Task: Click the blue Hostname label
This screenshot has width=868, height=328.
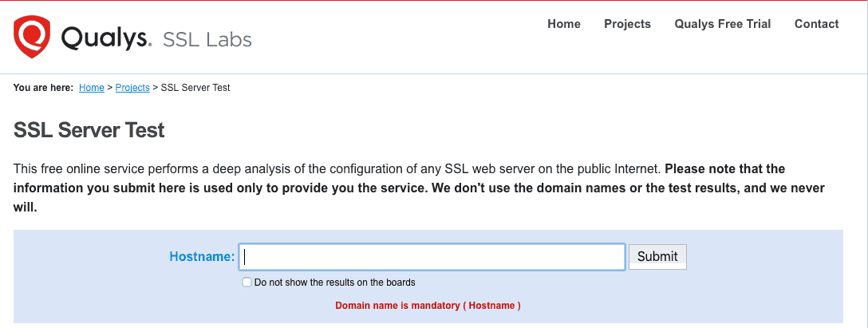Action: (x=202, y=256)
